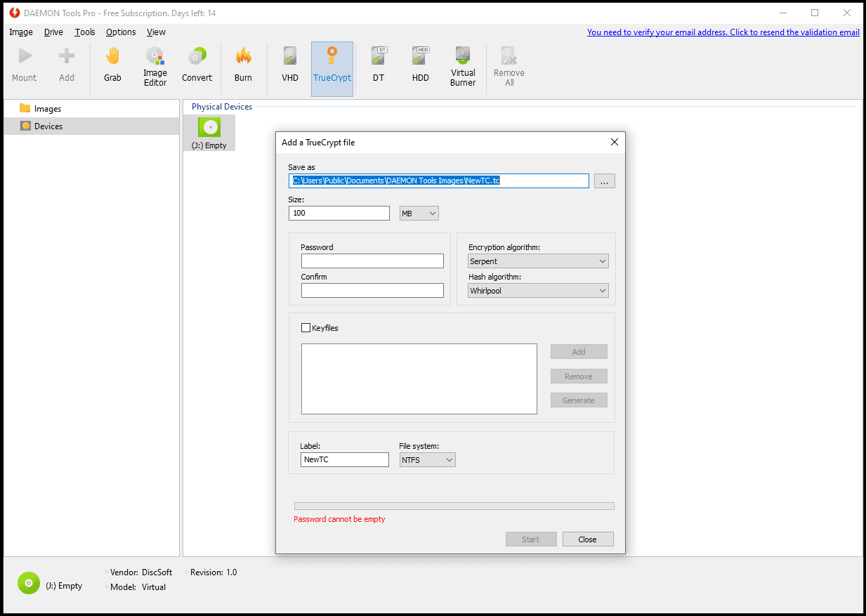Add a DT virtual drive
This screenshot has width=866, height=616.
tap(379, 65)
